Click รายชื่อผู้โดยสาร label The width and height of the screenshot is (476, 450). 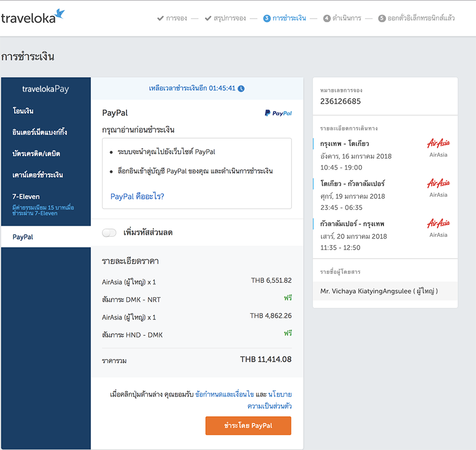pyautogui.click(x=340, y=272)
